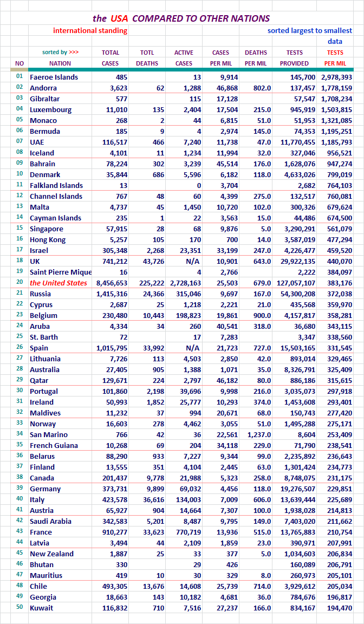Click the 'Saint Pierre Mique' cell
364x624 pixels.
click(60, 272)
